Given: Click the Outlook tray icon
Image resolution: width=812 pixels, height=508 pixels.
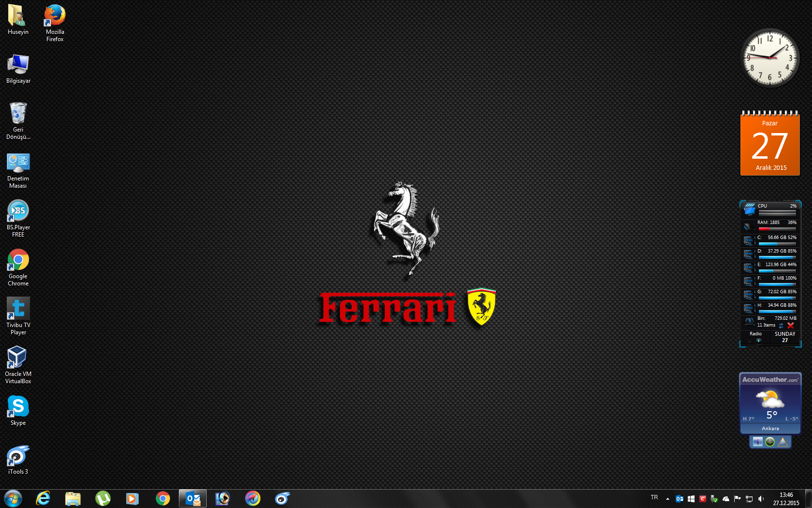Looking at the screenshot, I should coord(680,499).
